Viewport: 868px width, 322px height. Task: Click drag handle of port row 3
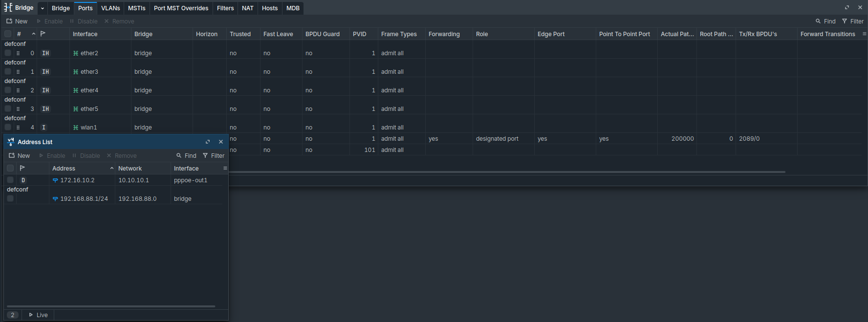tap(18, 109)
